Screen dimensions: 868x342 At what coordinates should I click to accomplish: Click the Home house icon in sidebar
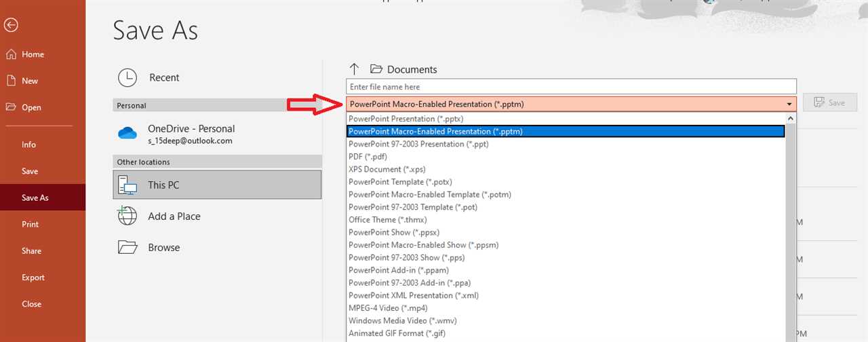click(x=11, y=54)
